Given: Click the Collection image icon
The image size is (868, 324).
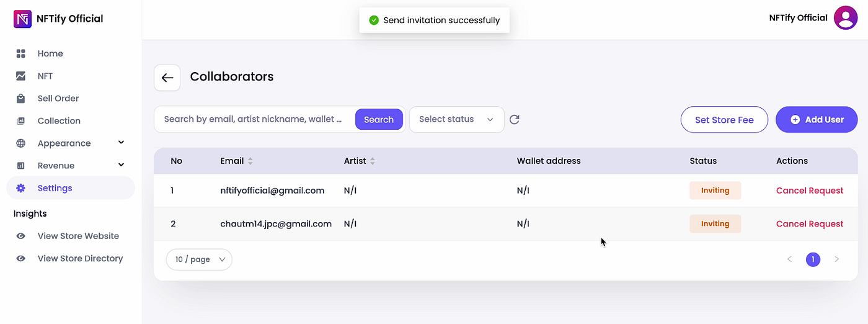Looking at the screenshot, I should (21, 120).
